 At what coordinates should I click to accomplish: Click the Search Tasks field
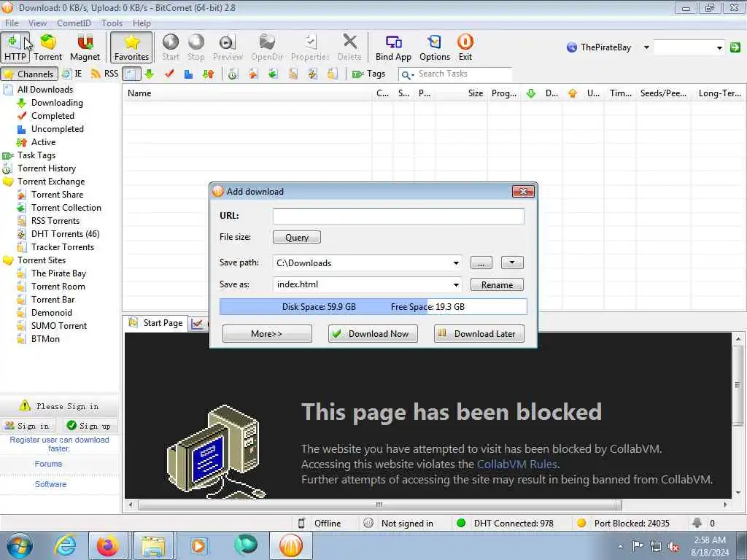[x=462, y=74]
